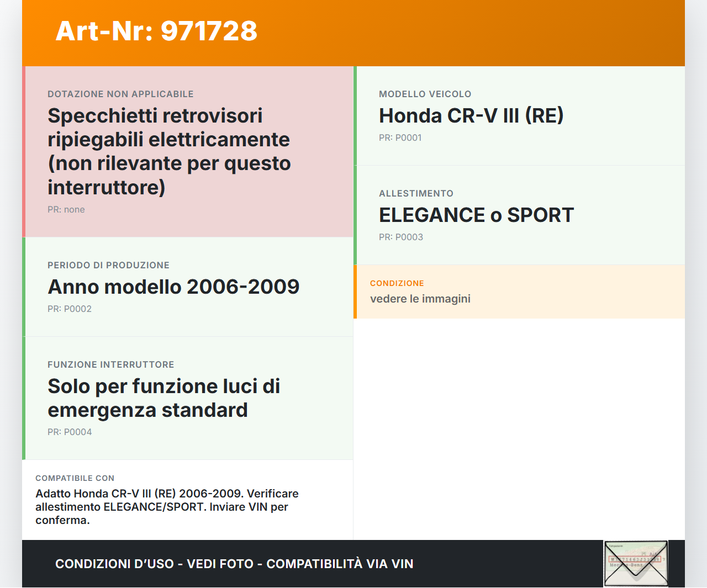The image size is (707, 588).
Task: Click the PR: P0004 code
Action: click(70, 432)
